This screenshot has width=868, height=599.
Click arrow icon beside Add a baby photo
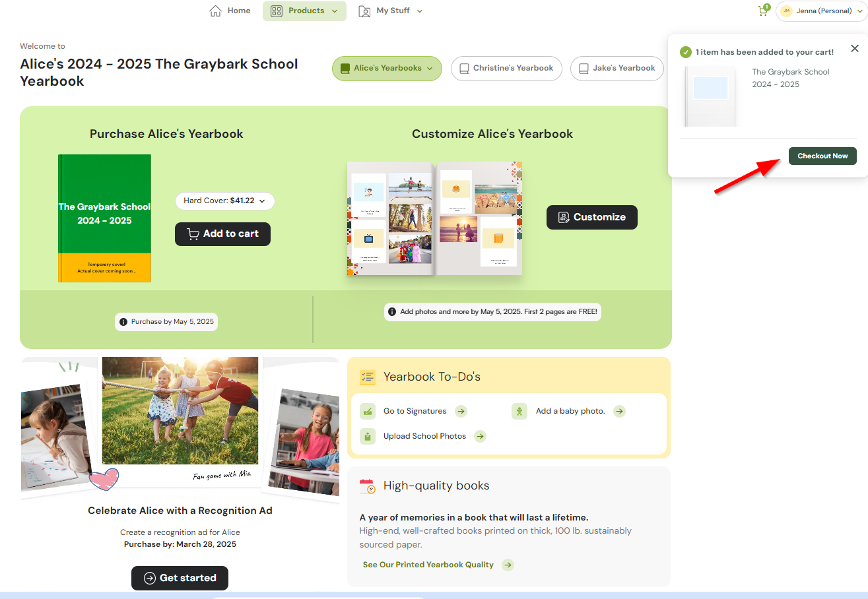619,411
